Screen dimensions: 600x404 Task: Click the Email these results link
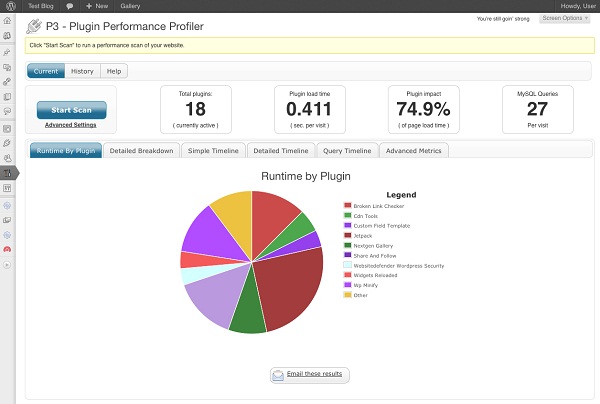[x=315, y=374]
